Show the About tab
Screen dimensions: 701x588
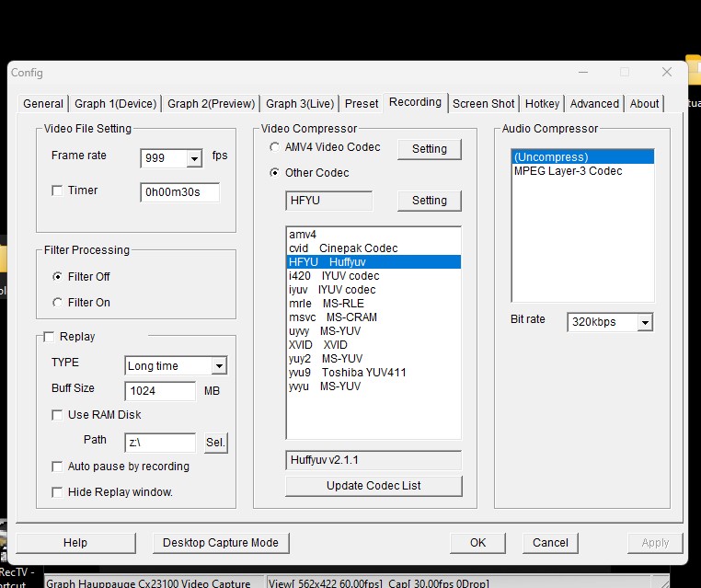pyautogui.click(x=644, y=104)
